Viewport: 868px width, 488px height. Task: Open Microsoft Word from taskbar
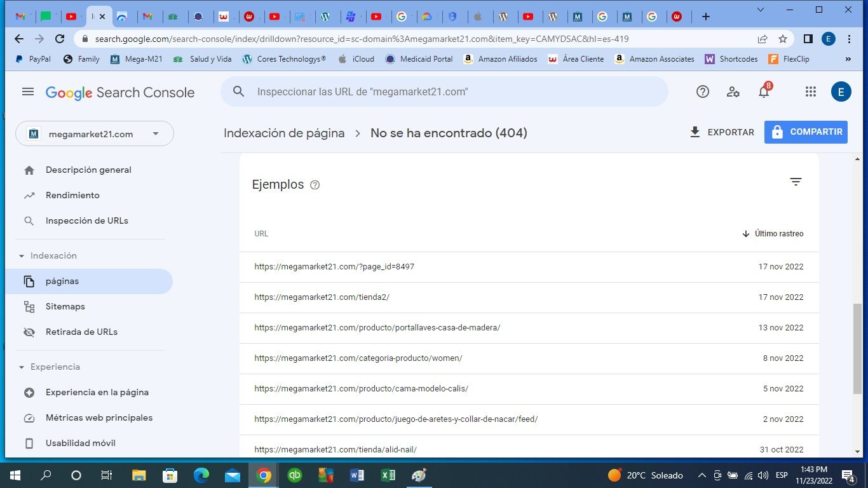coord(356,475)
